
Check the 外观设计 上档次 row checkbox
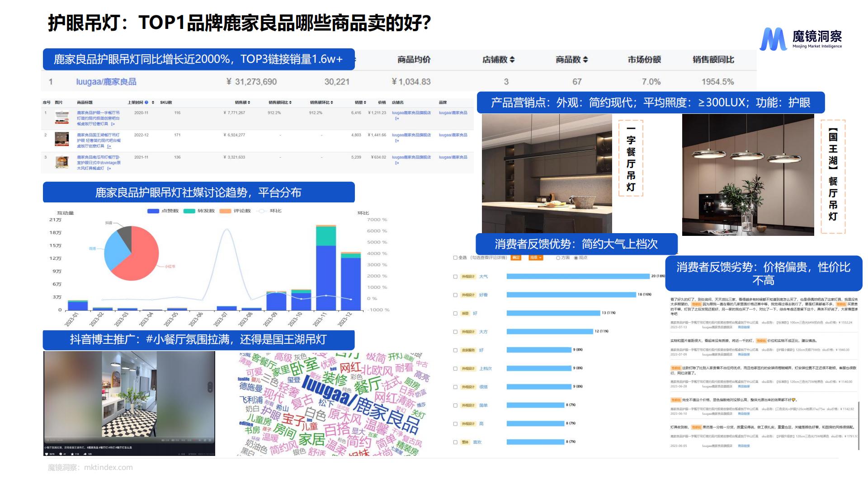point(455,369)
